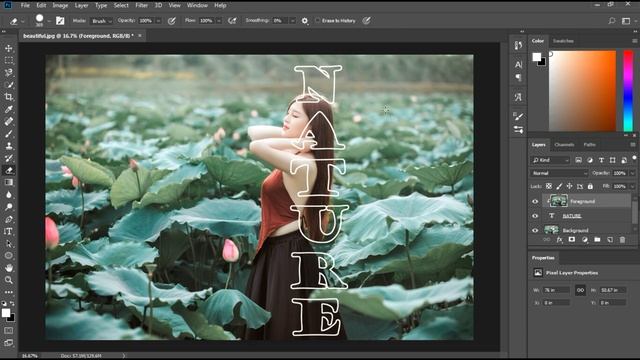The width and height of the screenshot is (640, 360).
Task: Select the Pen tool
Action: point(9,219)
